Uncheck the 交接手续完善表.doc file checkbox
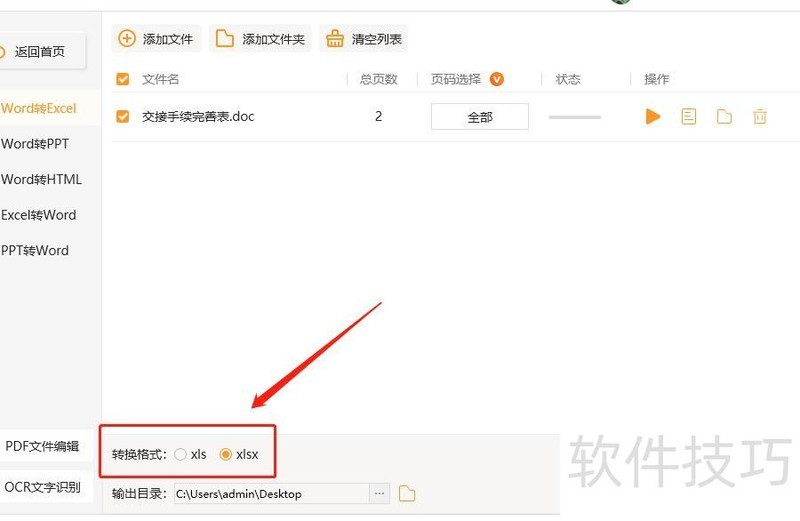800x521 pixels. [122, 116]
